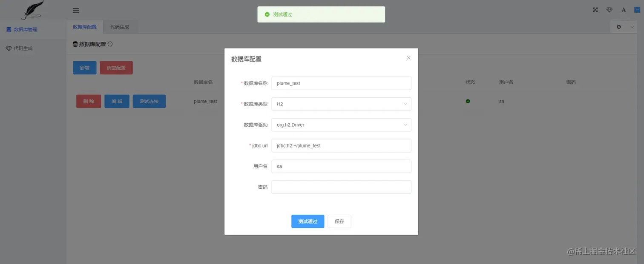Screen dimensions: 644x264
Task: Click the 测试通过 button in the dialog
Action: 308,221
